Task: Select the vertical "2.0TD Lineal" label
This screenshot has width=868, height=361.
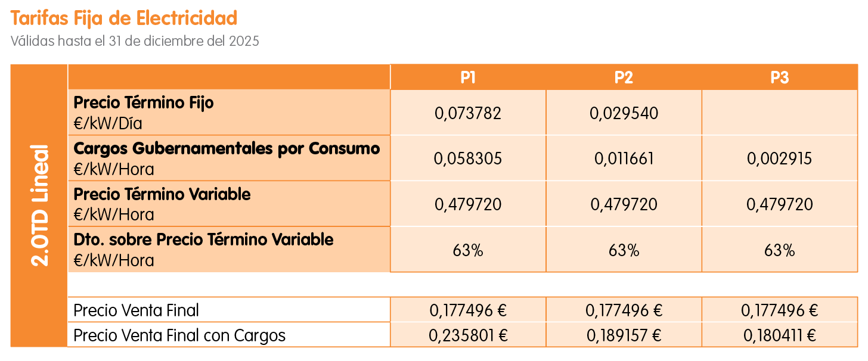Action: (x=39, y=206)
